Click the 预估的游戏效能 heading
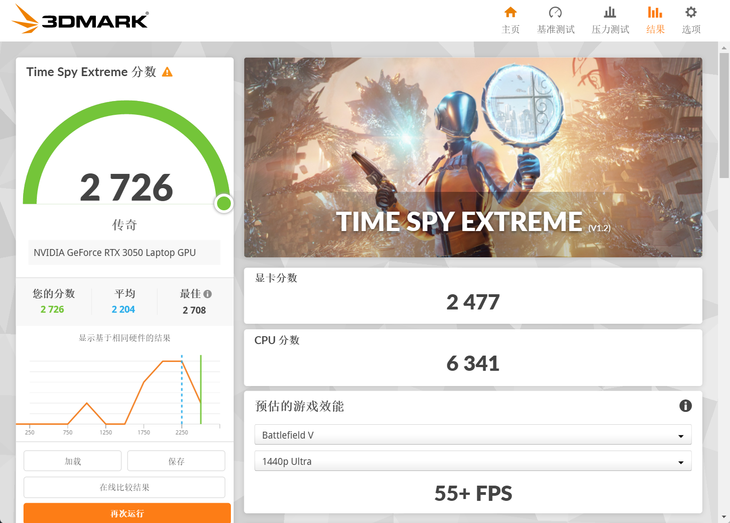730x523 pixels. [x=299, y=406]
